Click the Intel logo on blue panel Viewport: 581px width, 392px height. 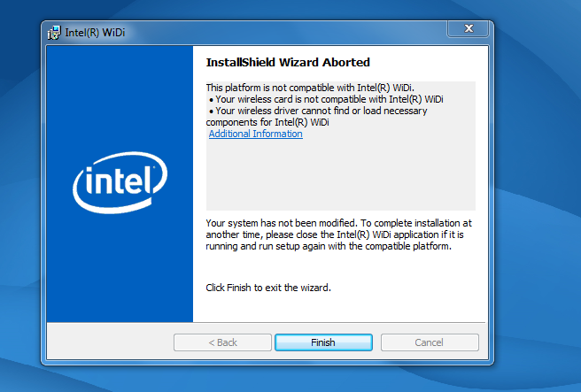(120, 182)
